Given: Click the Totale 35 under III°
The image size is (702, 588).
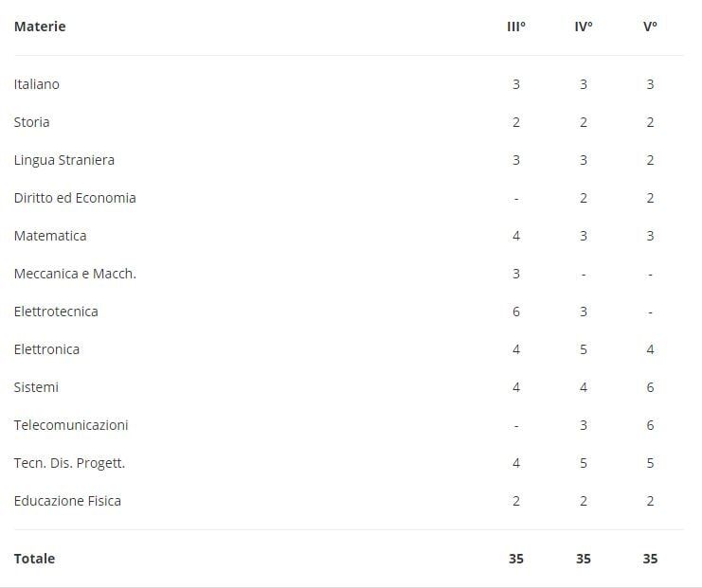Looking at the screenshot, I should pos(515,559).
